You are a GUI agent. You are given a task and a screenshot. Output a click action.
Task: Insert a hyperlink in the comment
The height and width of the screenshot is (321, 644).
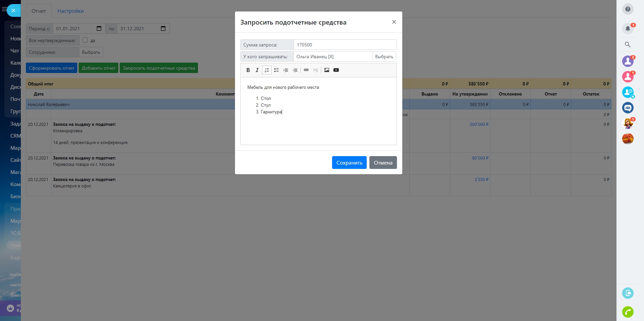point(306,70)
